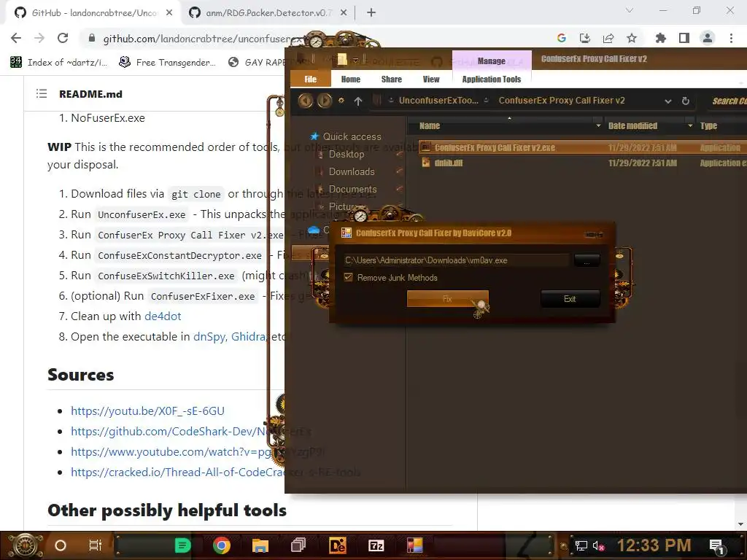The width and height of the screenshot is (747, 560).
Task: Go up one folder in Explorer
Action: [358, 101]
